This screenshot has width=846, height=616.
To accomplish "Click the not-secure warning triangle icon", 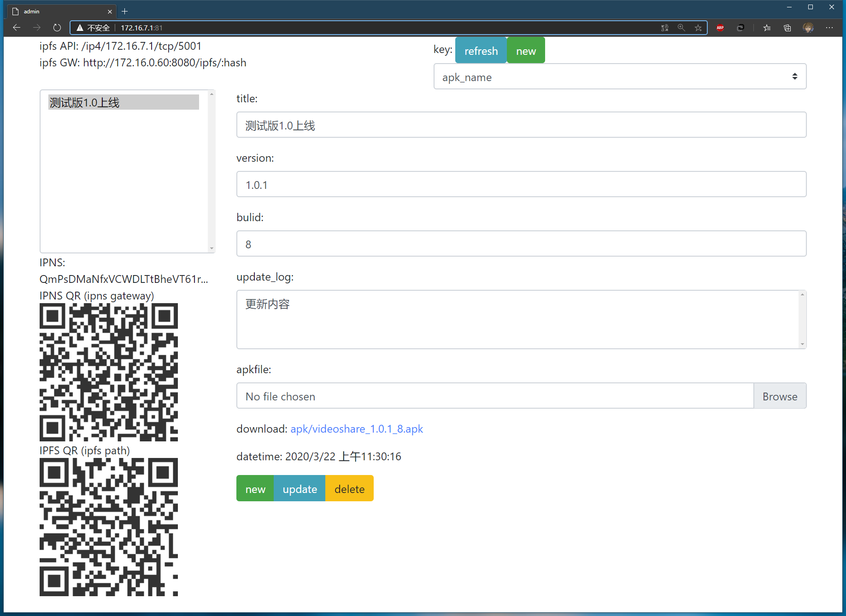I will [80, 28].
